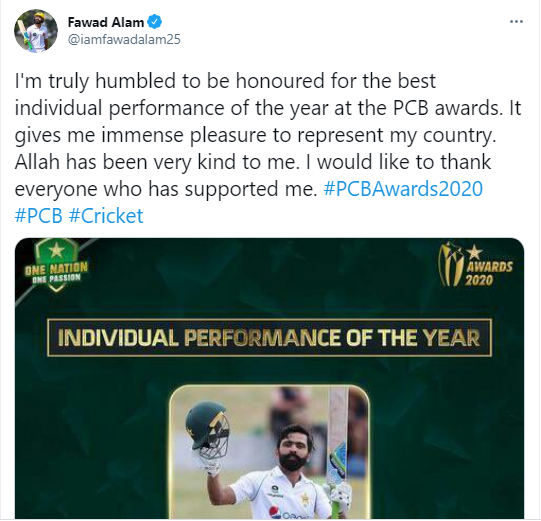Open the @iamfawadalam25 handle
The height and width of the screenshot is (521, 541).
[x=124, y=39]
